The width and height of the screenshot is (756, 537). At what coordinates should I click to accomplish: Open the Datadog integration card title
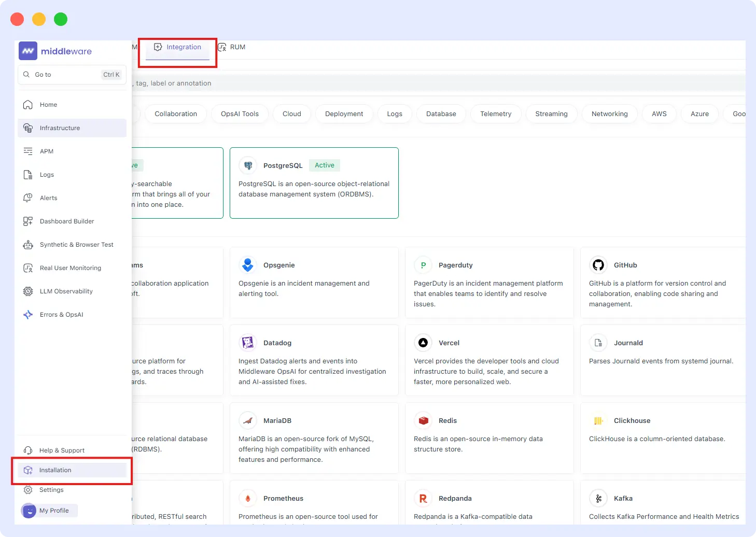coord(277,343)
